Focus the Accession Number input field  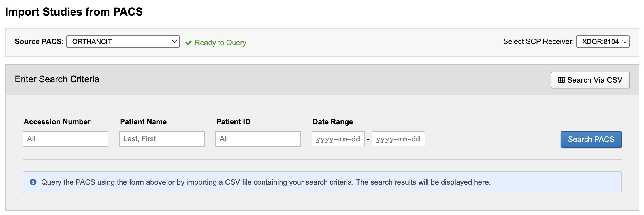[x=65, y=139]
